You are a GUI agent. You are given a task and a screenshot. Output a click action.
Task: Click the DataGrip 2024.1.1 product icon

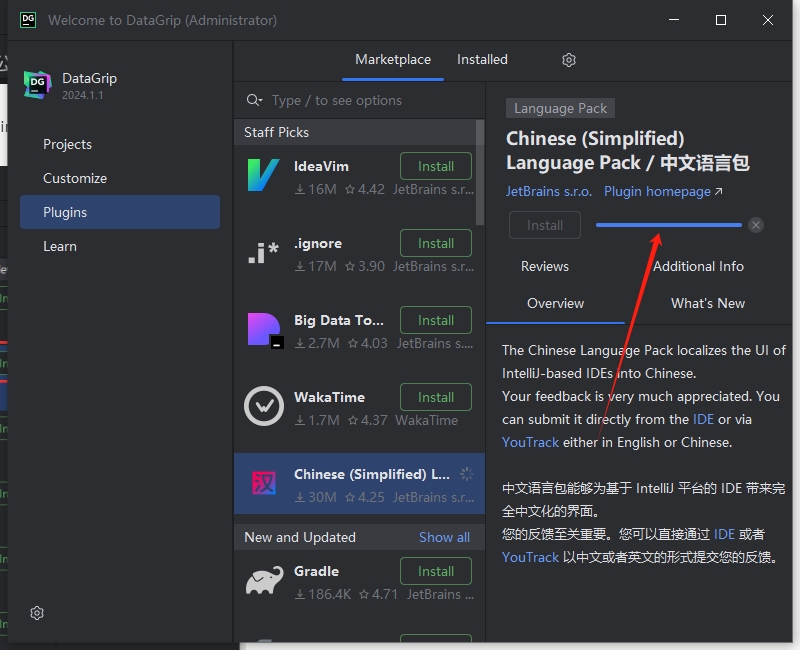point(37,85)
